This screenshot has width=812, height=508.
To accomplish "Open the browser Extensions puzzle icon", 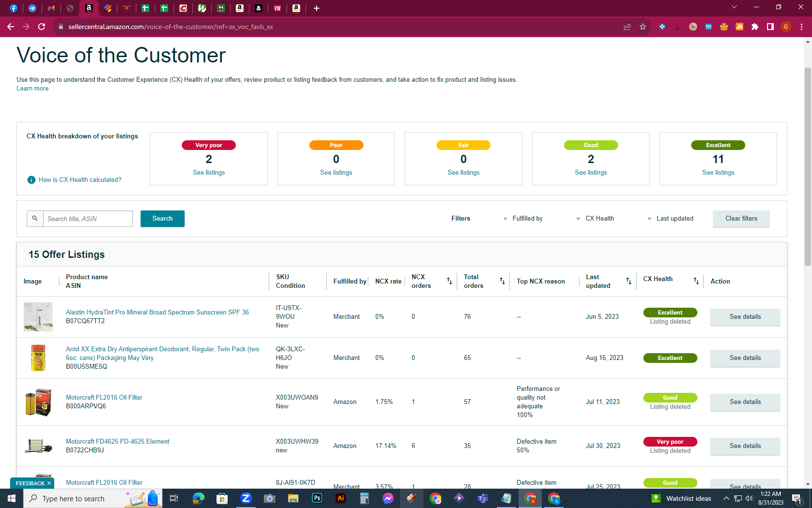I will [755, 27].
